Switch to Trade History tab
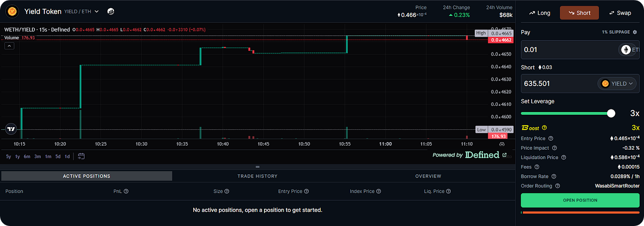 257,176
